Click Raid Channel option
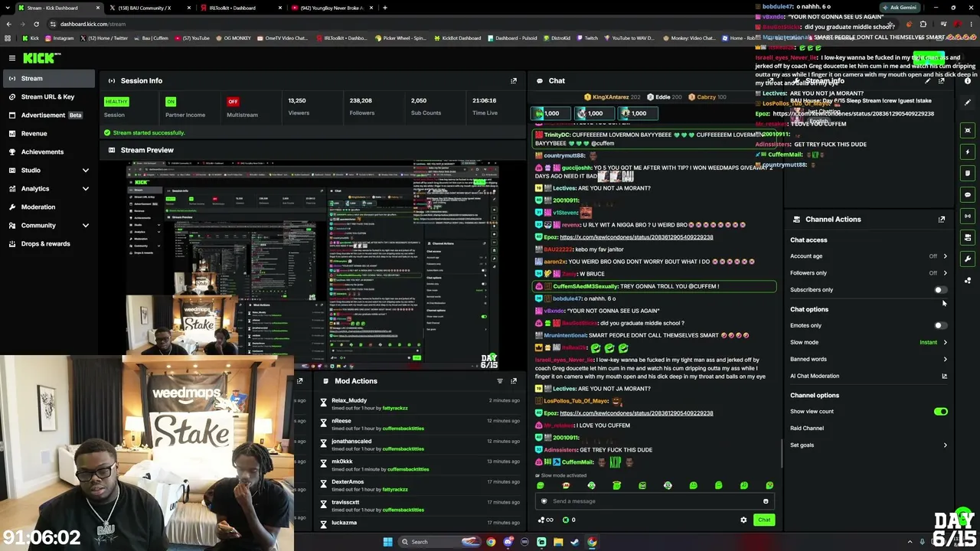The height and width of the screenshot is (551, 980). click(807, 429)
